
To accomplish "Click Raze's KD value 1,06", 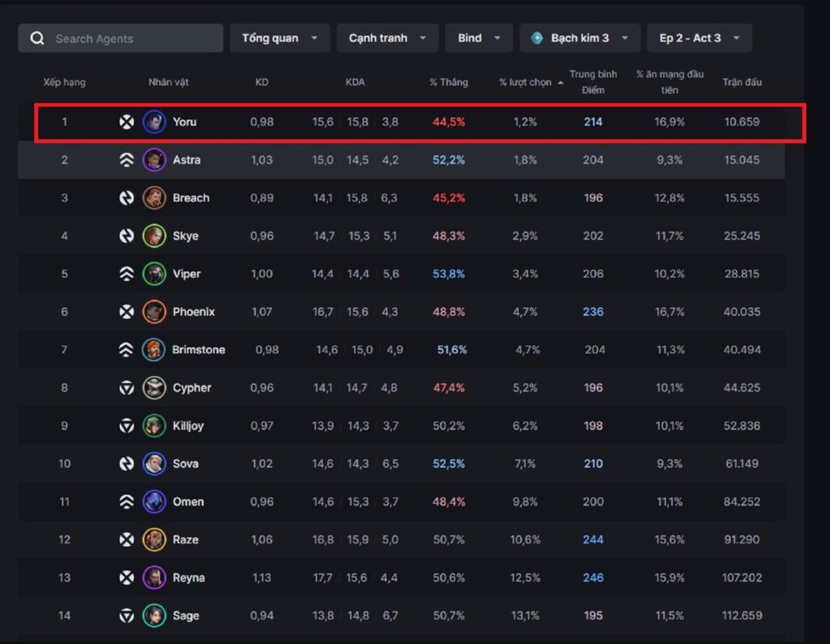I will pos(262,540).
